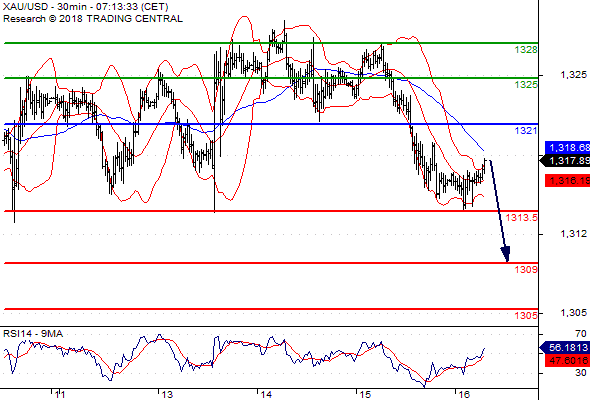Click the 1313.5 support label
Viewport: 590px width, 400px height.
coord(522,217)
